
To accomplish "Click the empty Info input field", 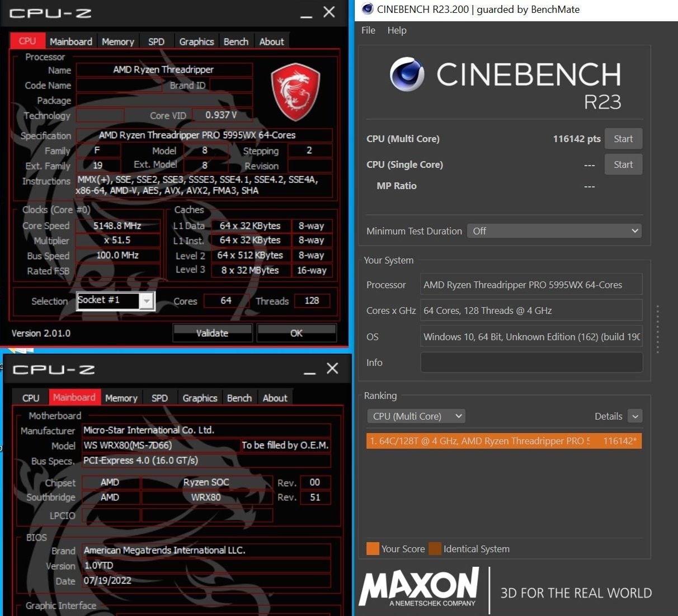I will [531, 363].
